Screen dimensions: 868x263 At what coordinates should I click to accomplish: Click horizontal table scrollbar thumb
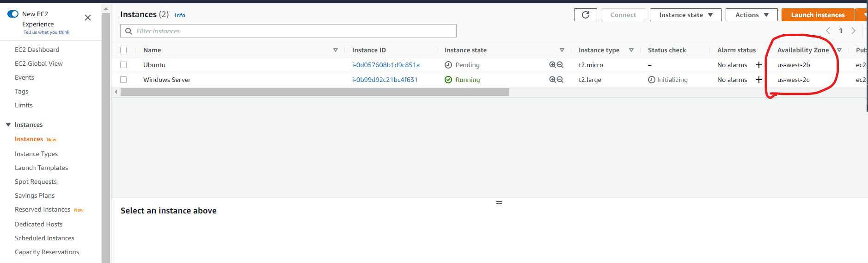(315, 92)
